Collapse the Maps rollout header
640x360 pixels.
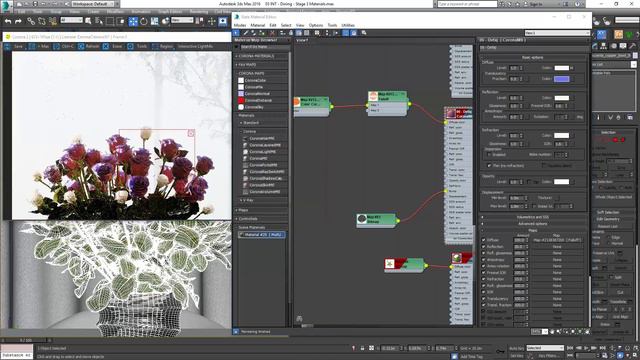534,230
